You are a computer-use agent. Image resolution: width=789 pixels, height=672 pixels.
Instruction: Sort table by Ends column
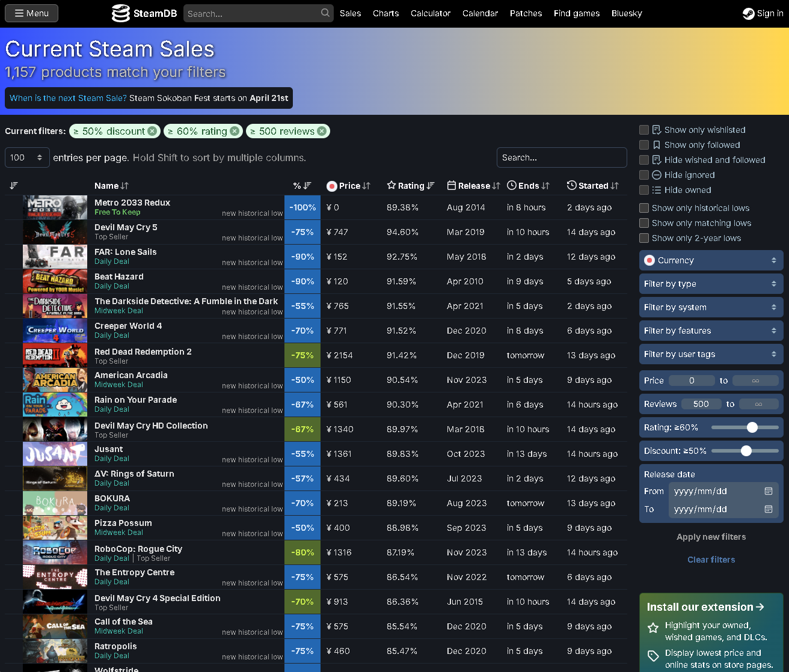click(x=529, y=186)
